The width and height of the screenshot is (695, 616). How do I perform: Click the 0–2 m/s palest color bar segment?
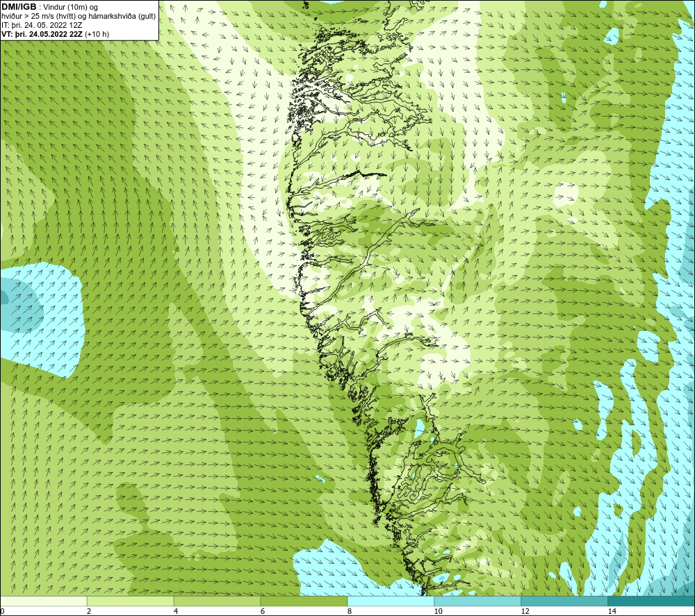coord(43,601)
